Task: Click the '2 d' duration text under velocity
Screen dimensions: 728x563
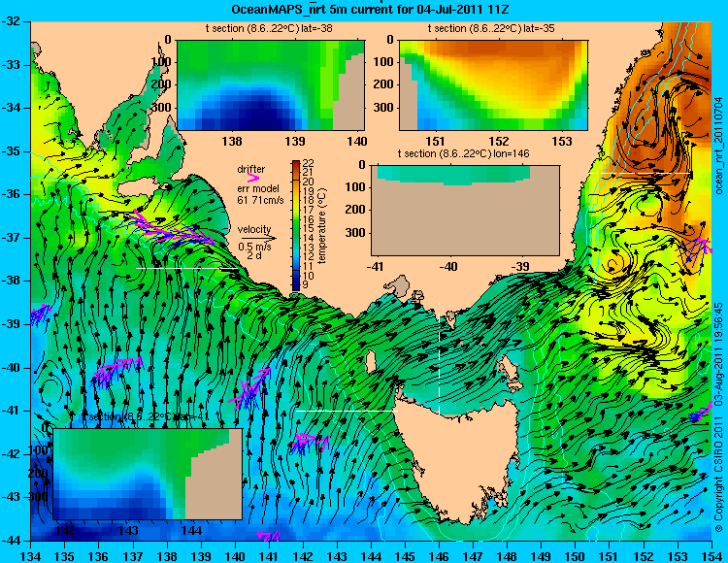Action: pos(253,255)
